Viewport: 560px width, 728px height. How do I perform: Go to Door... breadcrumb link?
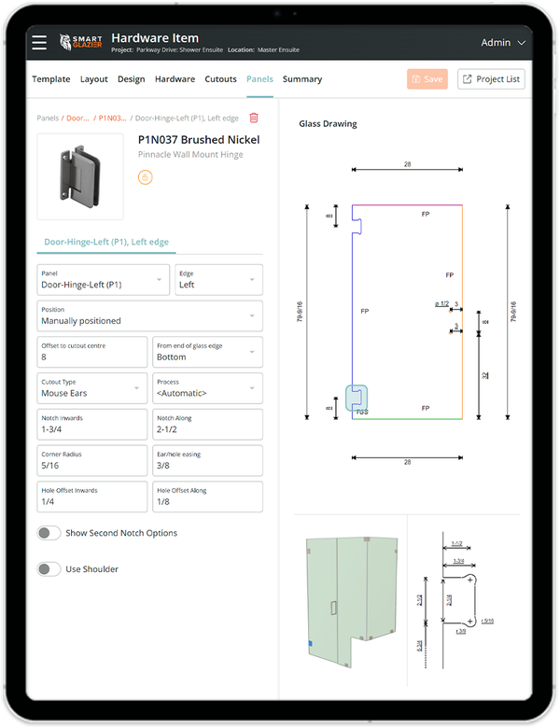(x=77, y=119)
